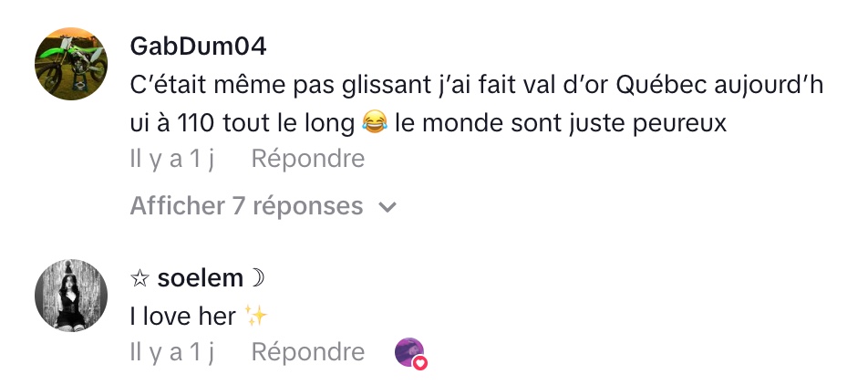The width and height of the screenshot is (868, 385).
Task: Reply to GabDum04's comment
Action: [307, 159]
